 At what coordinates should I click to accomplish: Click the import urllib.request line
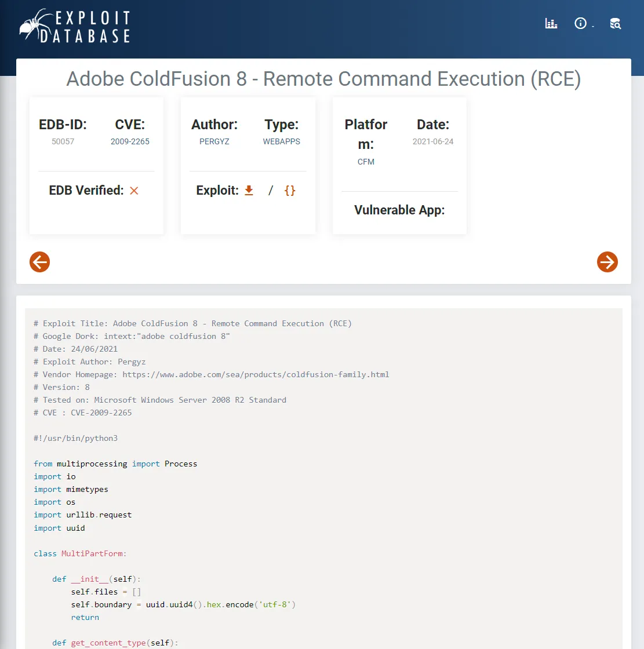(x=83, y=515)
